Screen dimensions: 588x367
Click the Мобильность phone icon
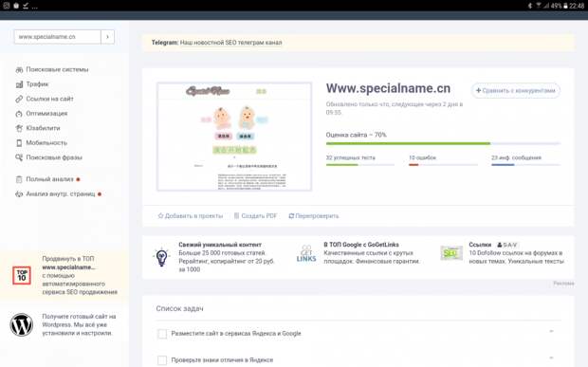coord(19,143)
